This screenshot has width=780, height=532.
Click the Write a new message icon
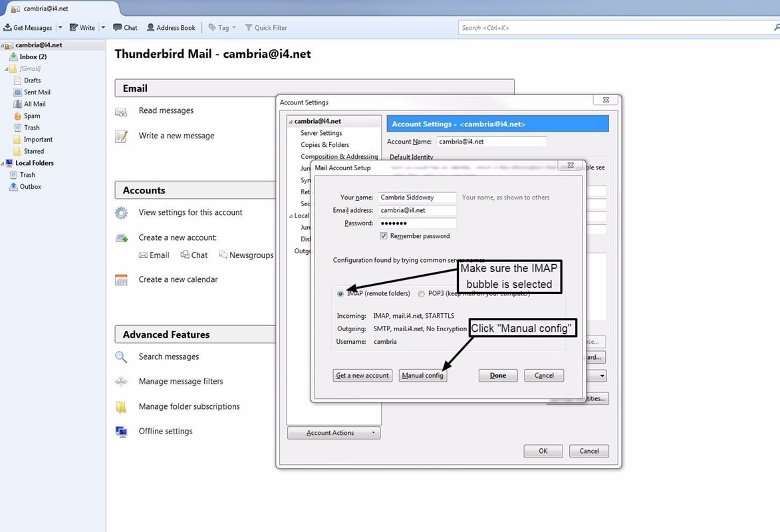pos(121,136)
